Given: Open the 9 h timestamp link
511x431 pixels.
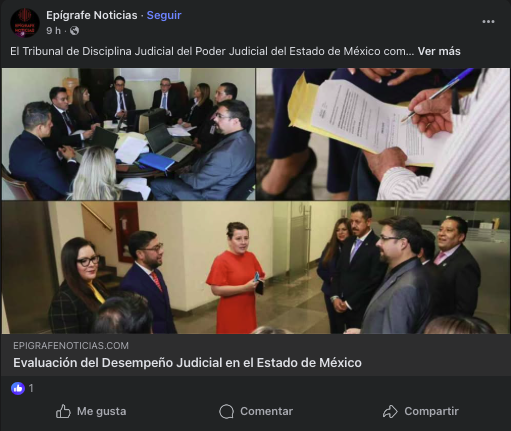Looking at the screenshot, I should [54, 31].
